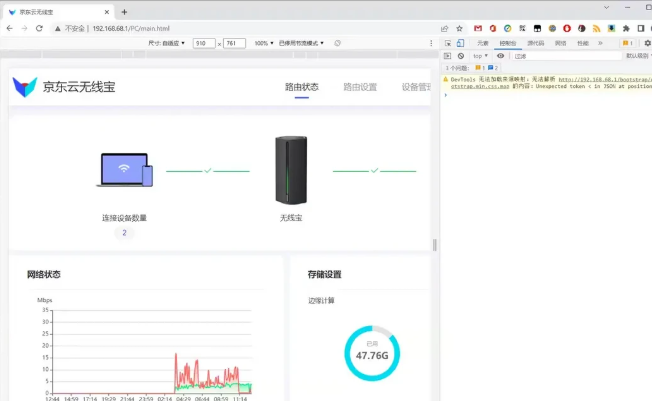Click the share page icon
652x401 pixels.
(x=445, y=28)
